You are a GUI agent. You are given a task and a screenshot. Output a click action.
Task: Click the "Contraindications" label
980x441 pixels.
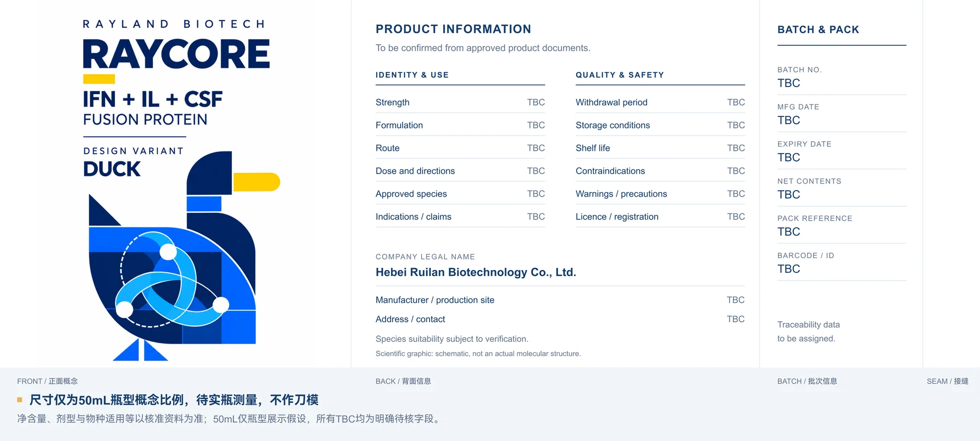click(x=610, y=171)
